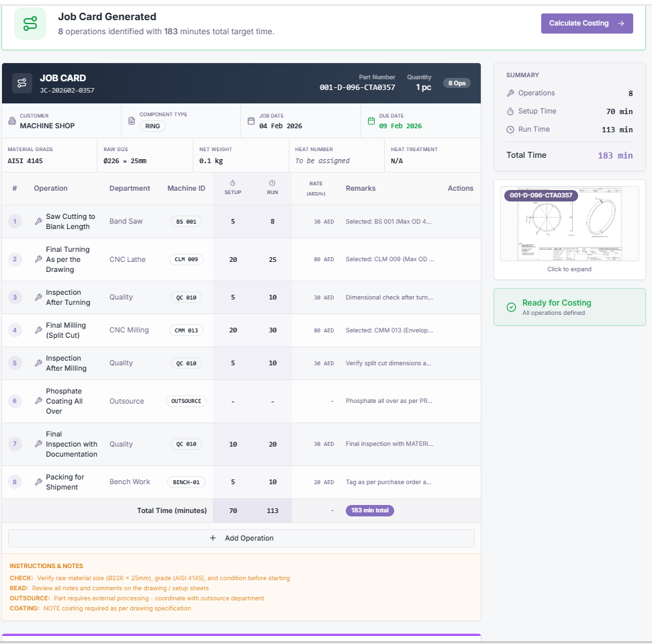Select the CLM 009 machine ID badge
652x644 pixels.
coord(185,259)
